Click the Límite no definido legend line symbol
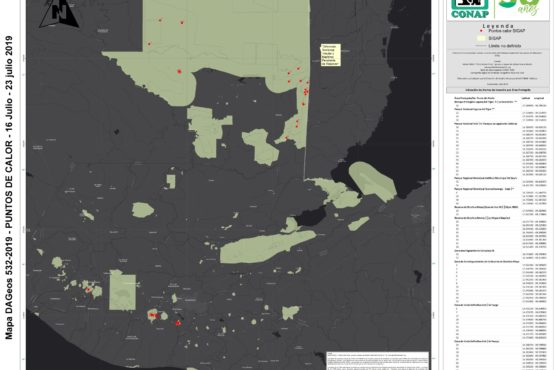This screenshot has width=555, height=370. [x=481, y=46]
